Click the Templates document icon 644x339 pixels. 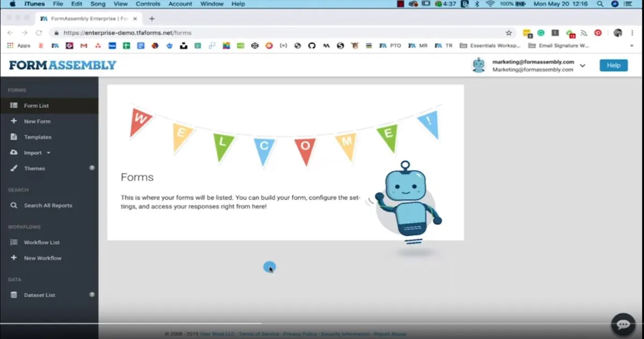point(14,137)
